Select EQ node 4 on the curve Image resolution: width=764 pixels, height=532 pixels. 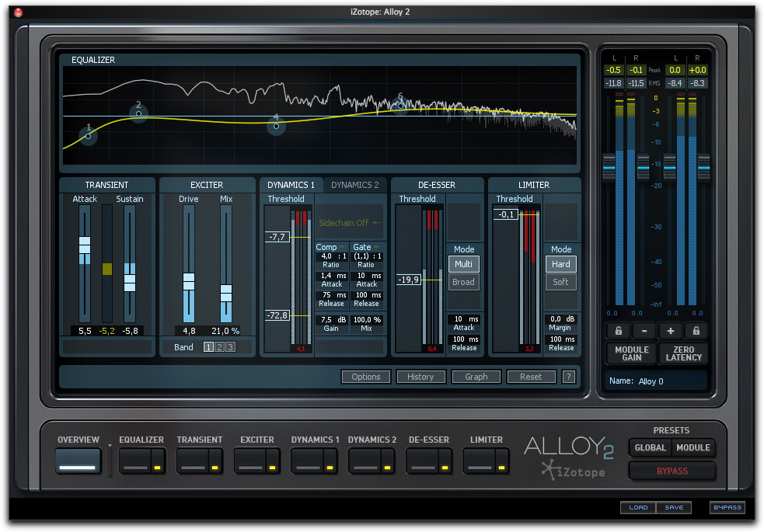pos(276,127)
